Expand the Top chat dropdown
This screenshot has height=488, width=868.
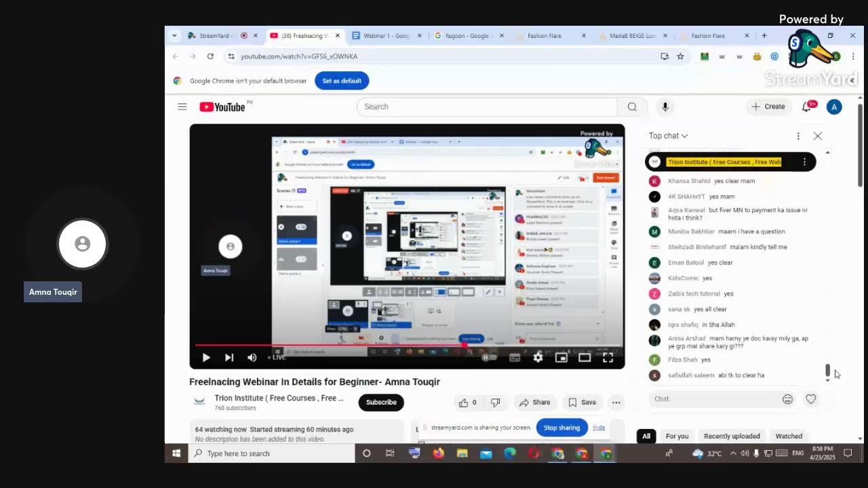668,136
